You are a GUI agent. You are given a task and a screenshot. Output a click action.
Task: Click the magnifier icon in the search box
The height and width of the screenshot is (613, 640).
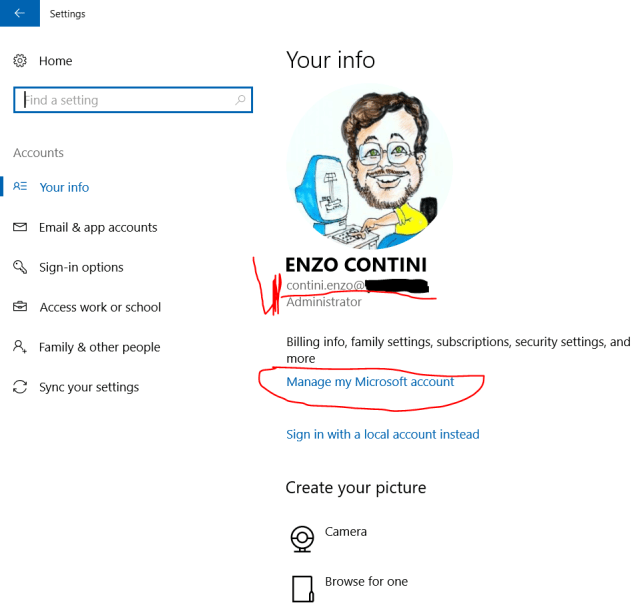pyautogui.click(x=240, y=100)
